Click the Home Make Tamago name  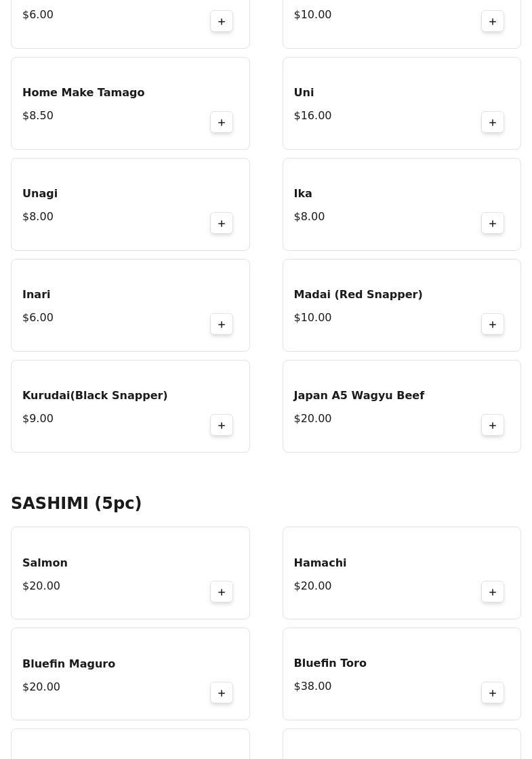tap(83, 92)
